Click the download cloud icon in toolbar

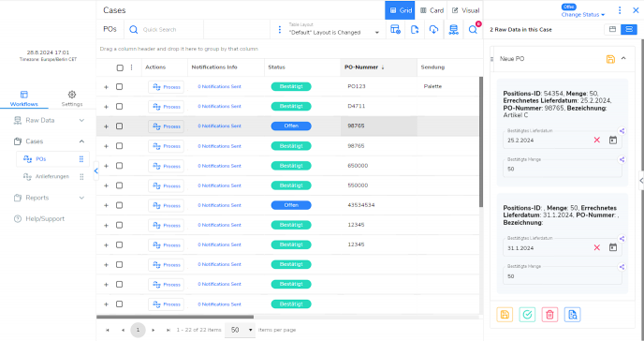pyautogui.click(x=433, y=30)
